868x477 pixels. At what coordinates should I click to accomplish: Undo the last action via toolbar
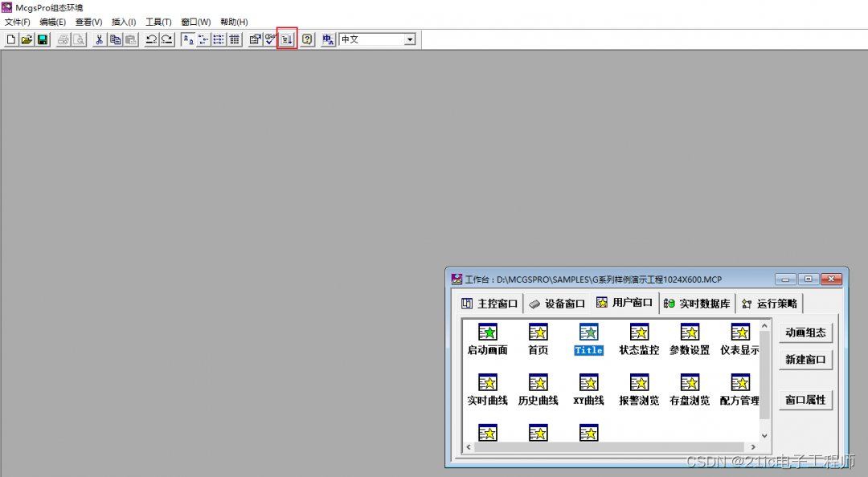(x=151, y=39)
